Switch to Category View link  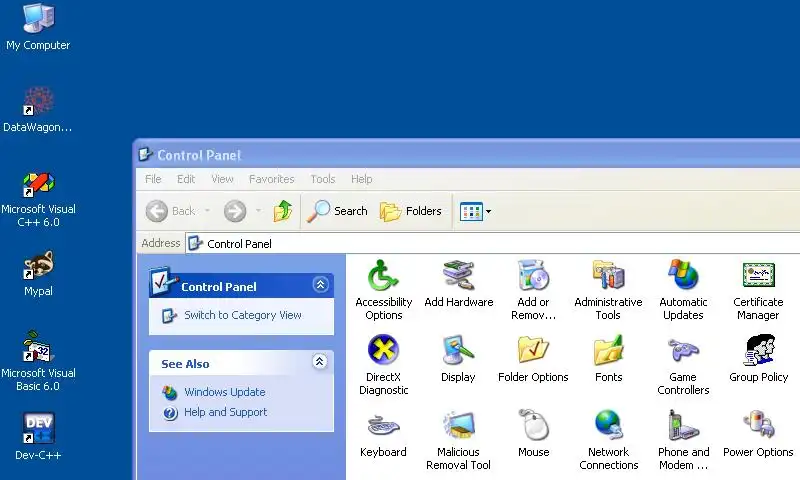pyautogui.click(x=243, y=315)
